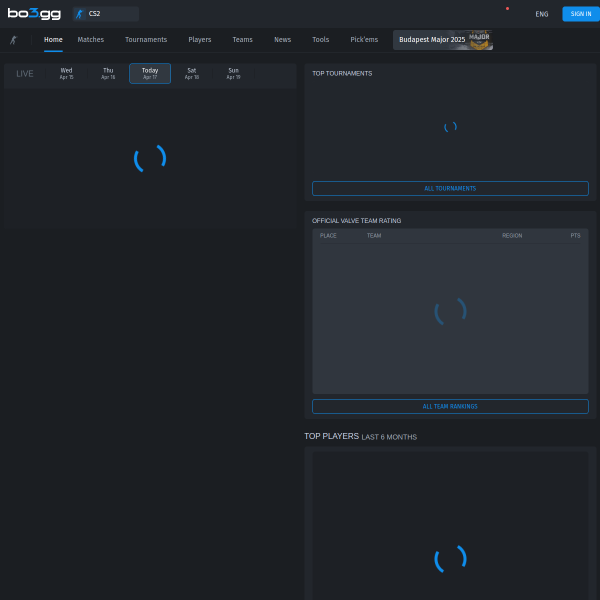Navigate to the Players section
This screenshot has width=600, height=600.
[x=200, y=40]
